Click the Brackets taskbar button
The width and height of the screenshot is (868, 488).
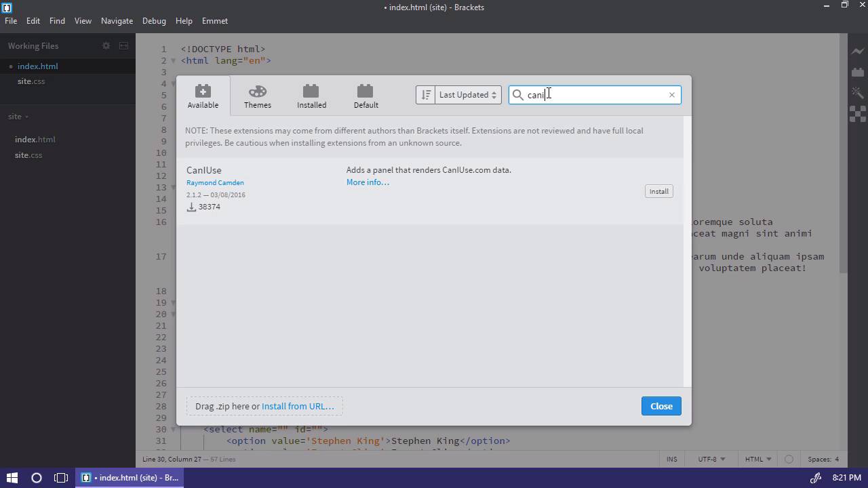130,478
